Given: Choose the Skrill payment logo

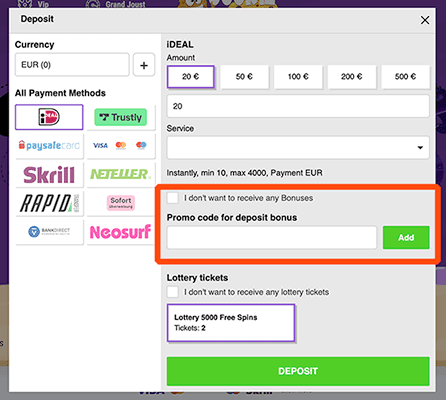Looking at the screenshot, I should [x=49, y=174].
